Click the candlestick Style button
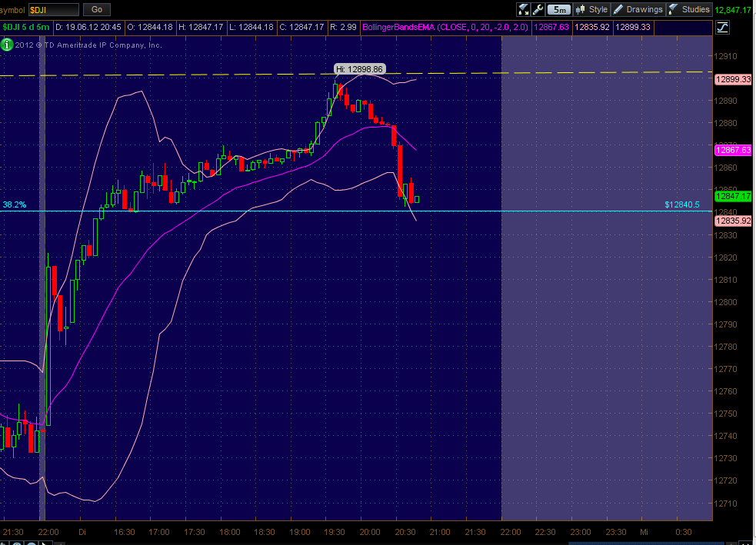Image resolution: width=756 pixels, height=545 pixels. (592, 9)
